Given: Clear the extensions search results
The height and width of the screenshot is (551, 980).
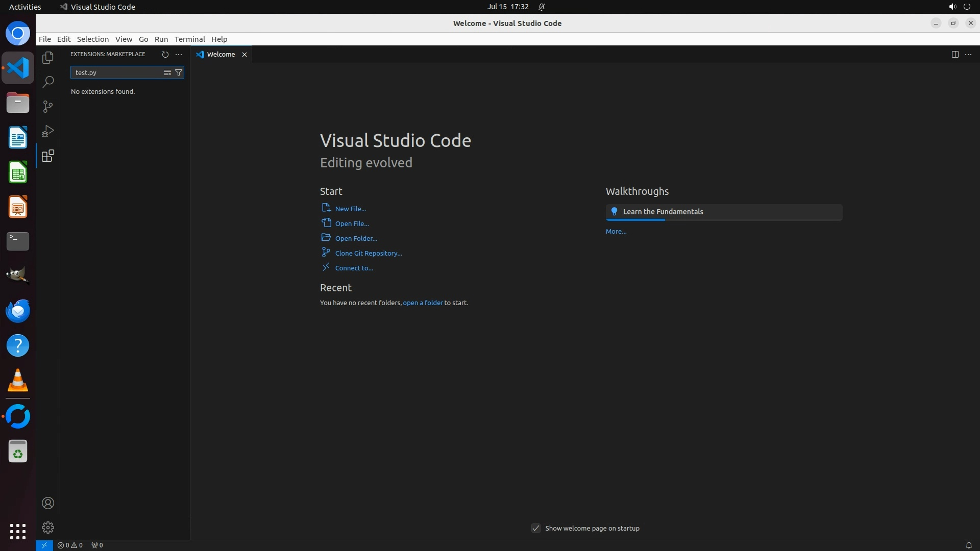Looking at the screenshot, I should [167, 72].
